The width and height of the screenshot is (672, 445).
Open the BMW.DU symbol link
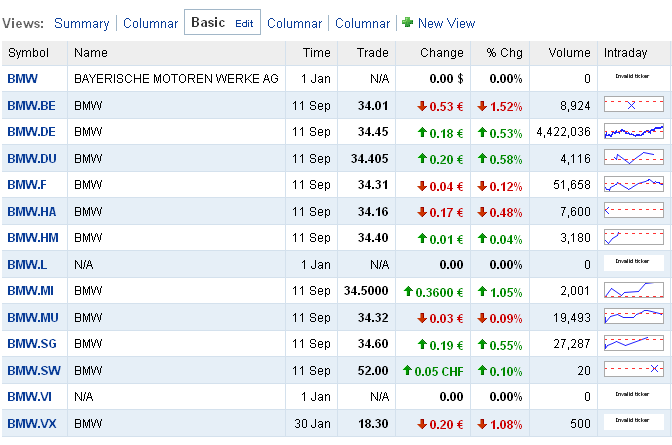click(x=32, y=159)
